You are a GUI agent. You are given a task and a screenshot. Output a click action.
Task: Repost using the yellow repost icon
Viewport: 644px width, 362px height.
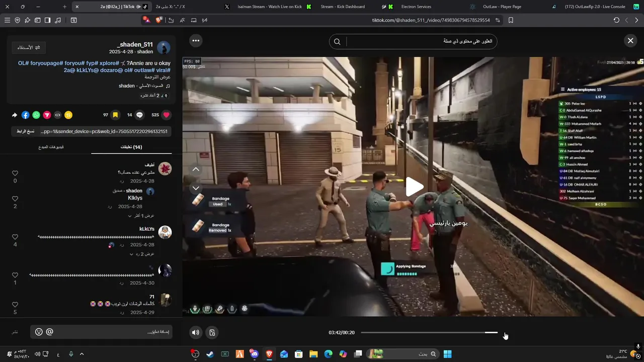point(68,115)
